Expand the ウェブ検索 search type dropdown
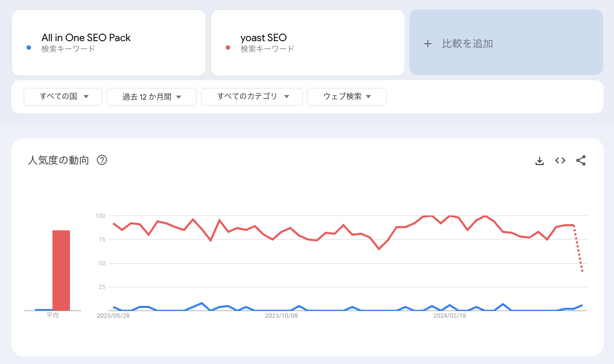The width and height of the screenshot is (614, 364). pos(347,97)
